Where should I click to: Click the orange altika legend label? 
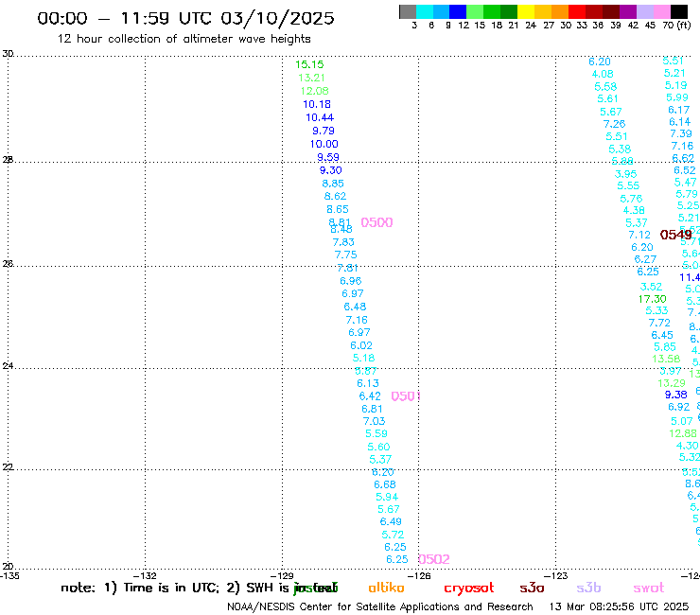tap(386, 588)
